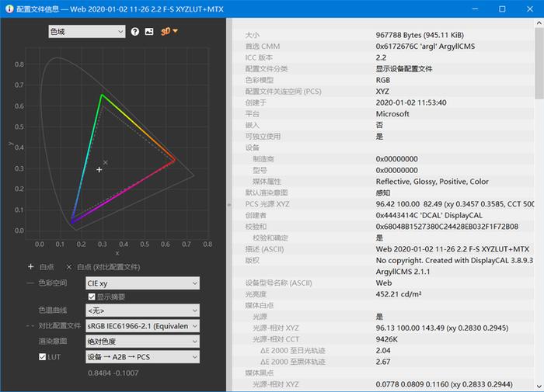Click the white point plus marker in the gamut plot
Screen dimensions: 544x392
click(x=99, y=169)
